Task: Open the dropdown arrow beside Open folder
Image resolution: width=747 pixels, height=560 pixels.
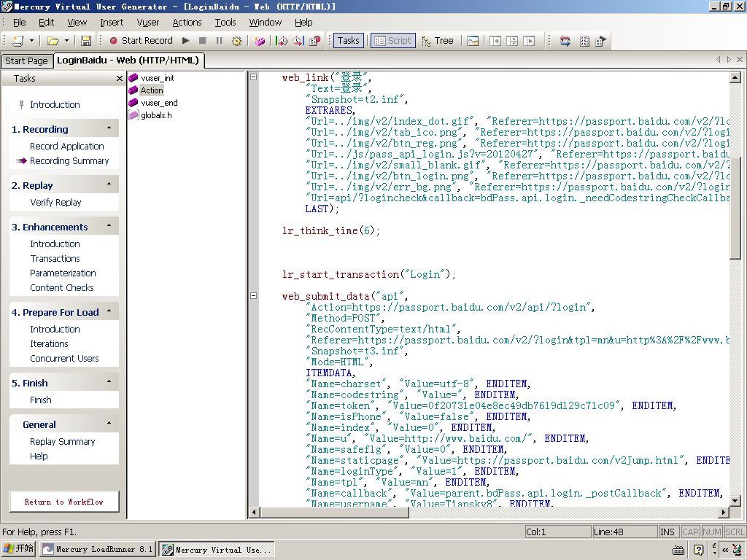Action: (66, 41)
